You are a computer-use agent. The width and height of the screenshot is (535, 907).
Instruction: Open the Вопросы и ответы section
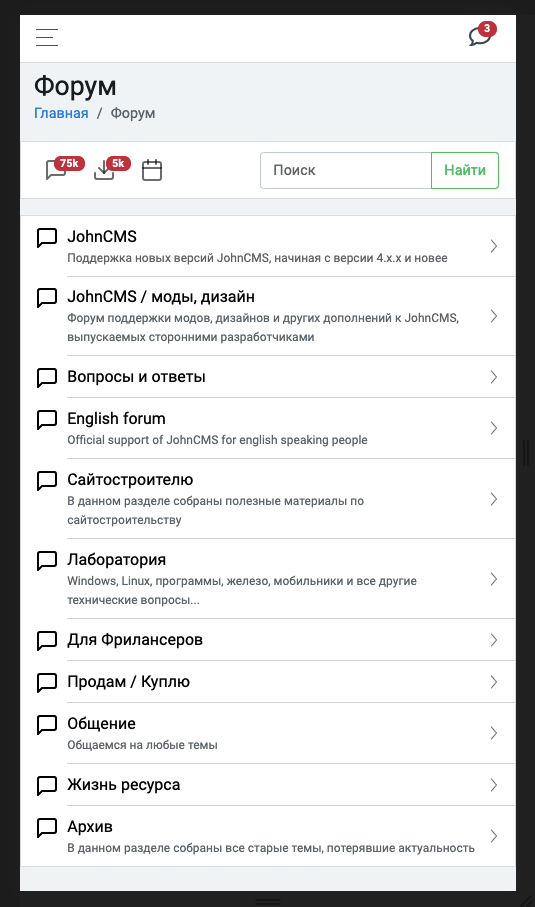click(268, 377)
